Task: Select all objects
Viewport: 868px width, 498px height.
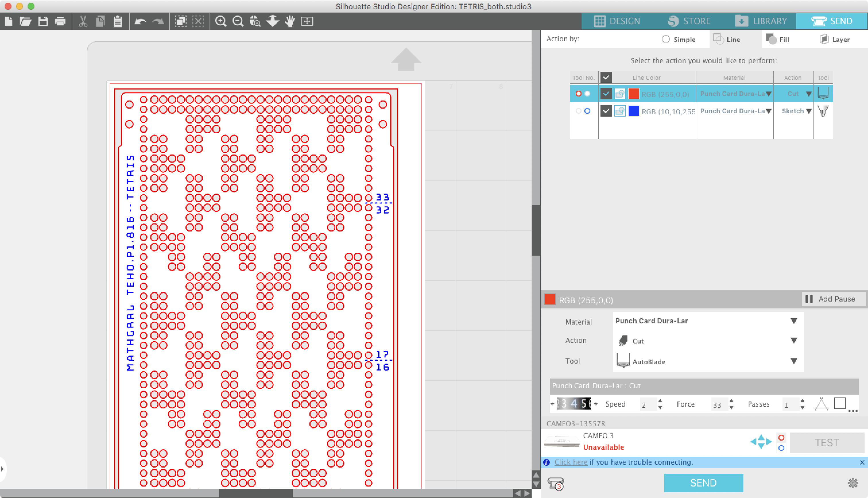Action: click(x=181, y=21)
